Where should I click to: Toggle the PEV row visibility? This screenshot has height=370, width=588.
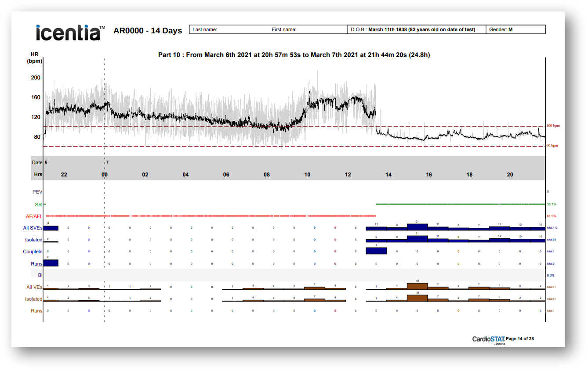pos(37,192)
